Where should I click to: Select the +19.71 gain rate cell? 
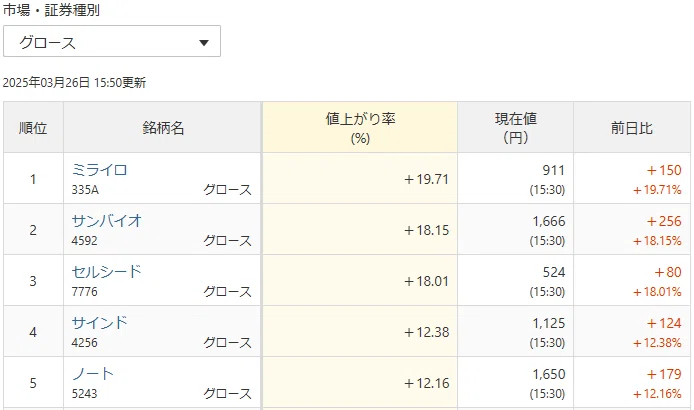click(x=360, y=179)
